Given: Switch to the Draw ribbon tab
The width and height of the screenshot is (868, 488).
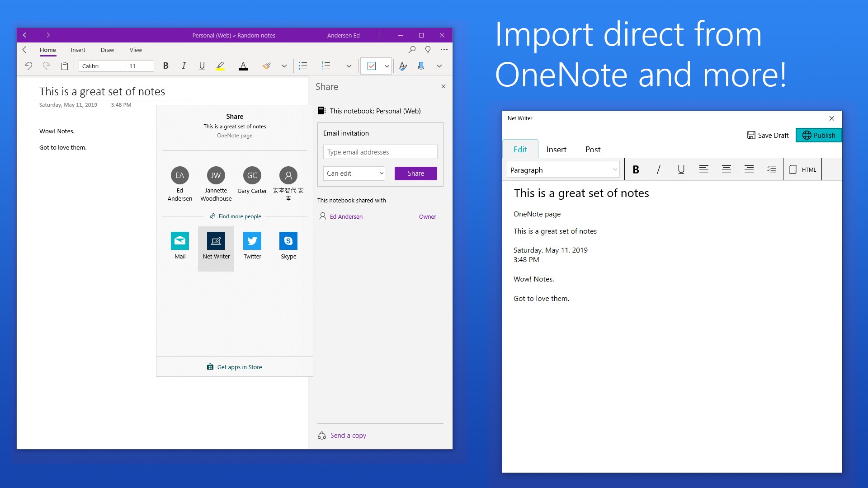Looking at the screenshot, I should [x=107, y=50].
